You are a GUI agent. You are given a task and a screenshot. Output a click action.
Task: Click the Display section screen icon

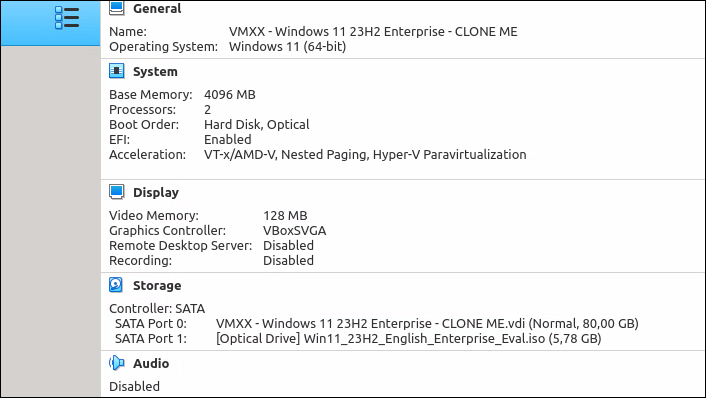pyautogui.click(x=117, y=192)
